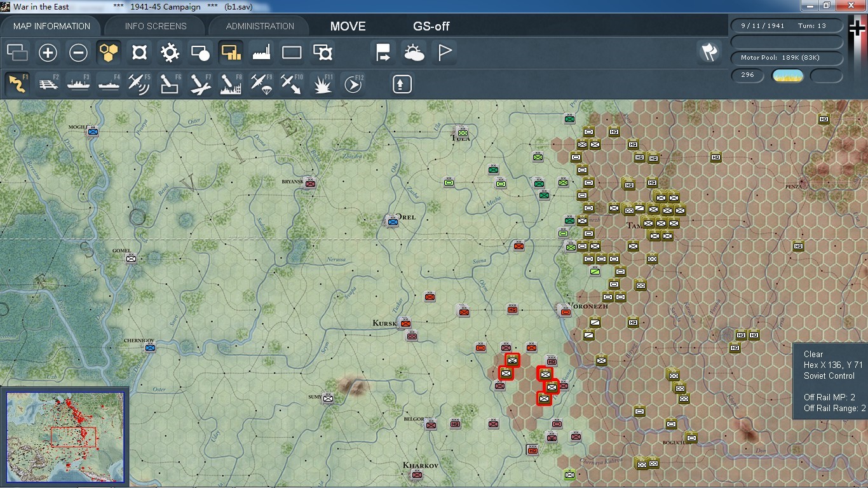Select F11 explosion icon

coord(323,84)
